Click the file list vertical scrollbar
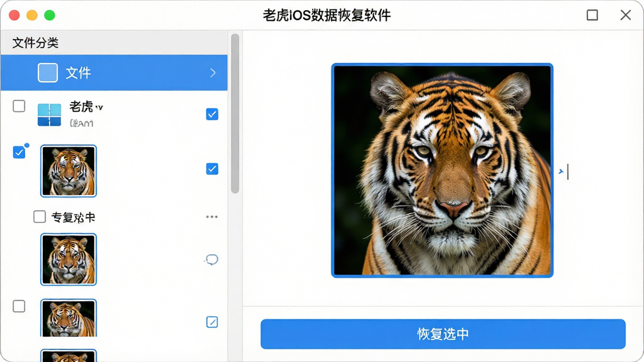 (x=235, y=114)
